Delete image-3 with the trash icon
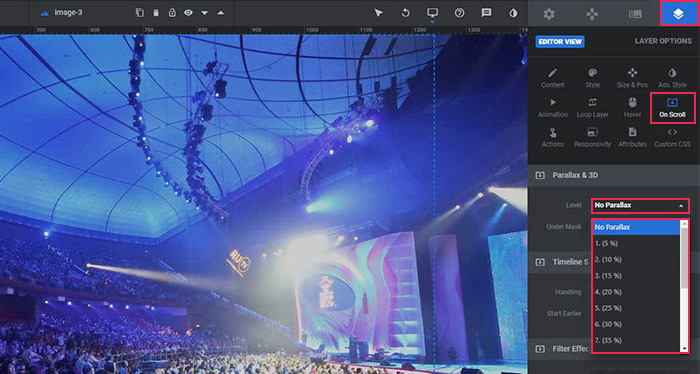 pyautogui.click(x=156, y=12)
